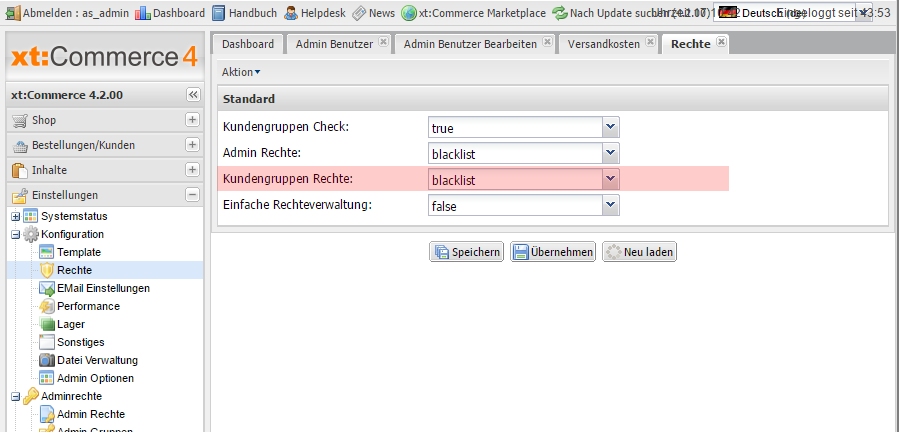Select Lager in the tree
The height and width of the screenshot is (432, 899).
click(x=71, y=325)
